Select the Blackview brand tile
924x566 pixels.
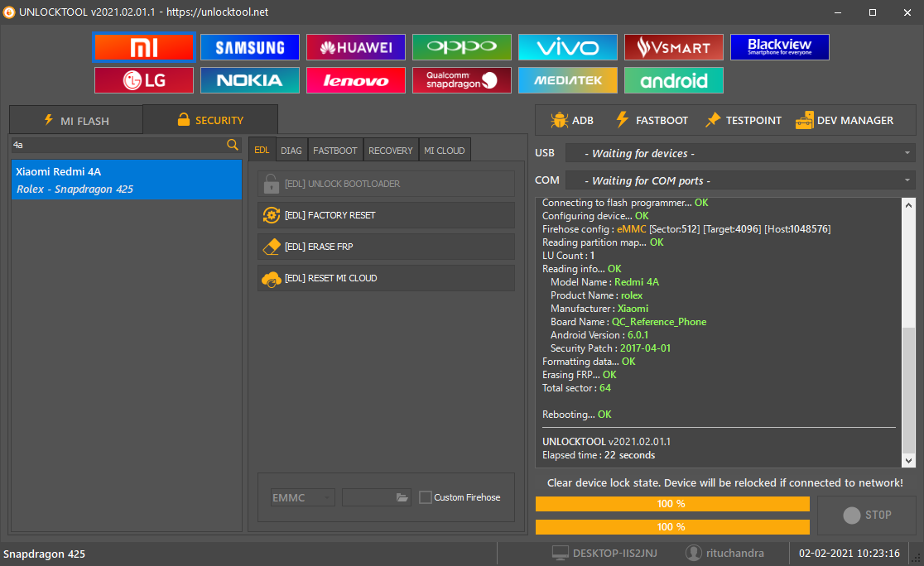[x=780, y=47]
